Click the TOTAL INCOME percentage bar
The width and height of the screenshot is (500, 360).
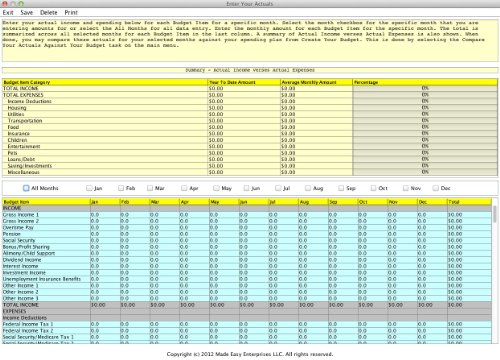(425, 88)
